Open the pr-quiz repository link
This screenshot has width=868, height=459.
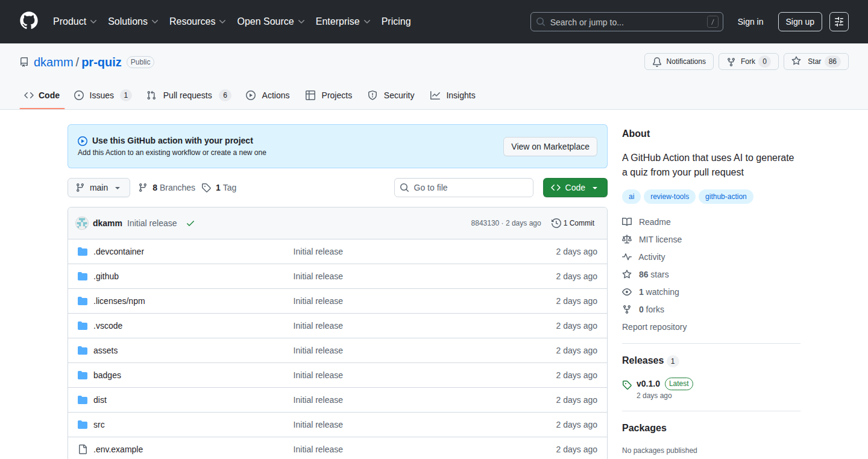pos(102,62)
